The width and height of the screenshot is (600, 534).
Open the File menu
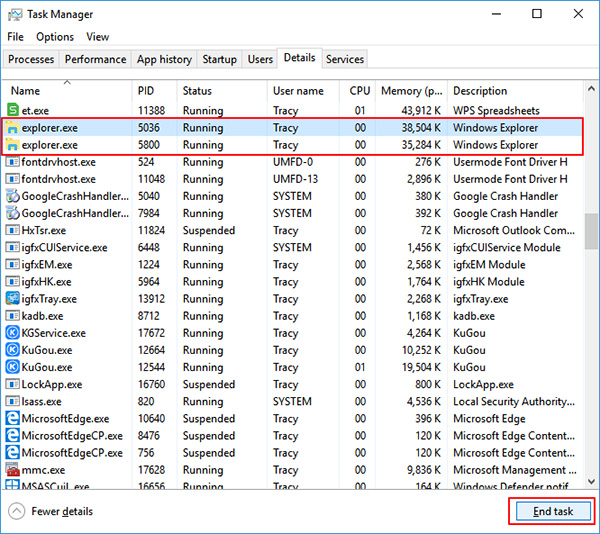(x=15, y=37)
